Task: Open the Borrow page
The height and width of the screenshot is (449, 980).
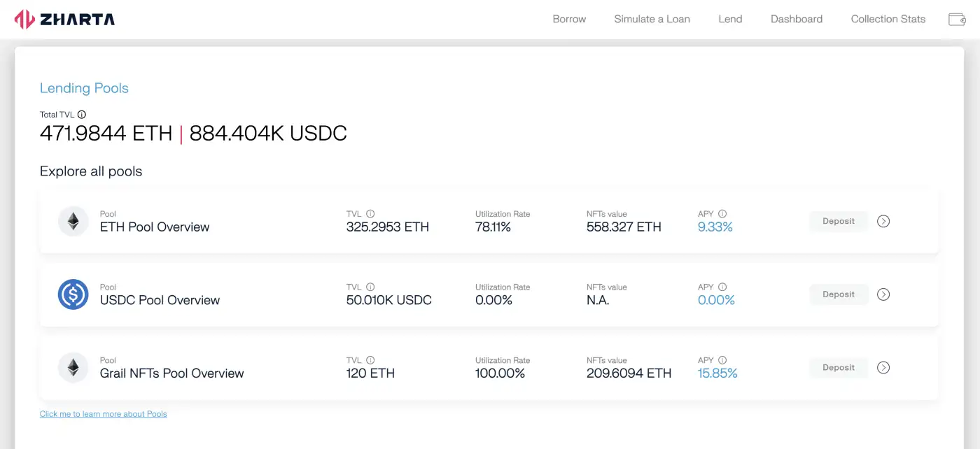Action: point(569,20)
